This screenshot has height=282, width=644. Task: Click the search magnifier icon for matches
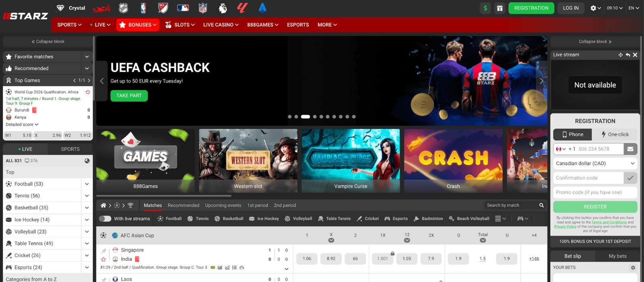click(541, 205)
